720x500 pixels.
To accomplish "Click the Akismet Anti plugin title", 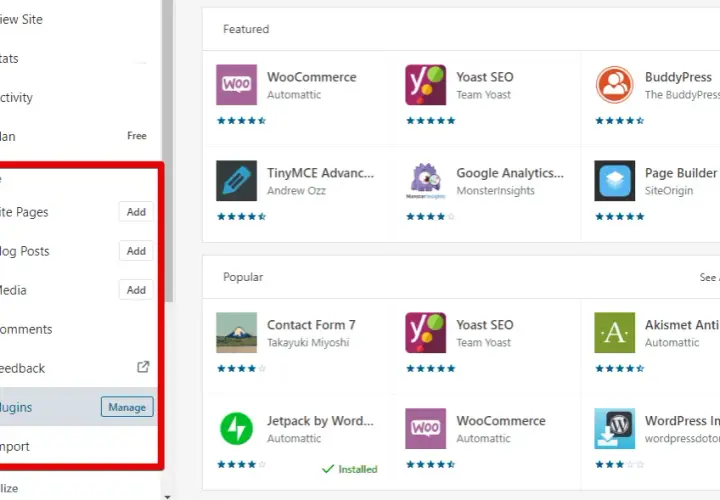I will [681, 325].
